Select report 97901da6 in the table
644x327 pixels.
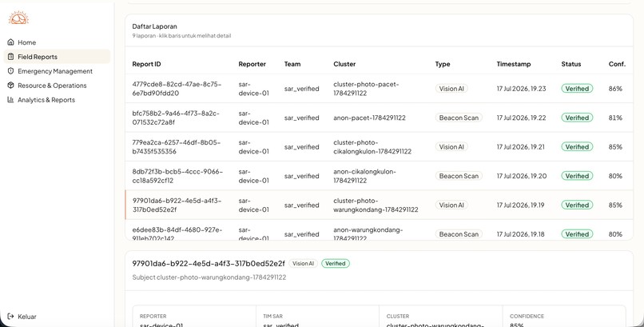pos(379,205)
